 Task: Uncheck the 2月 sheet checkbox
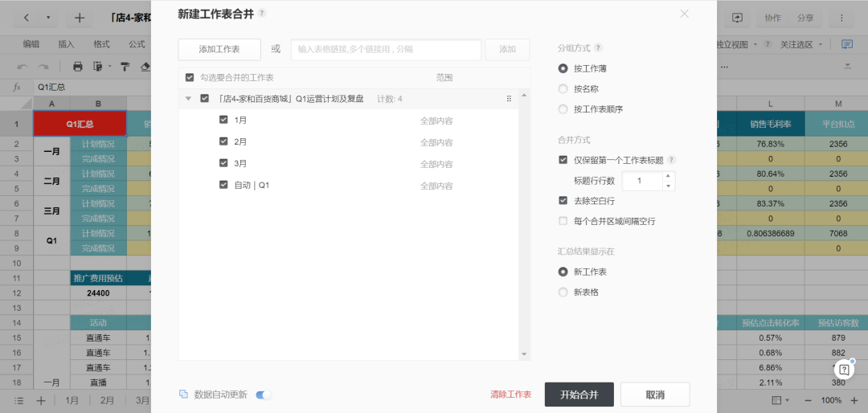(223, 141)
